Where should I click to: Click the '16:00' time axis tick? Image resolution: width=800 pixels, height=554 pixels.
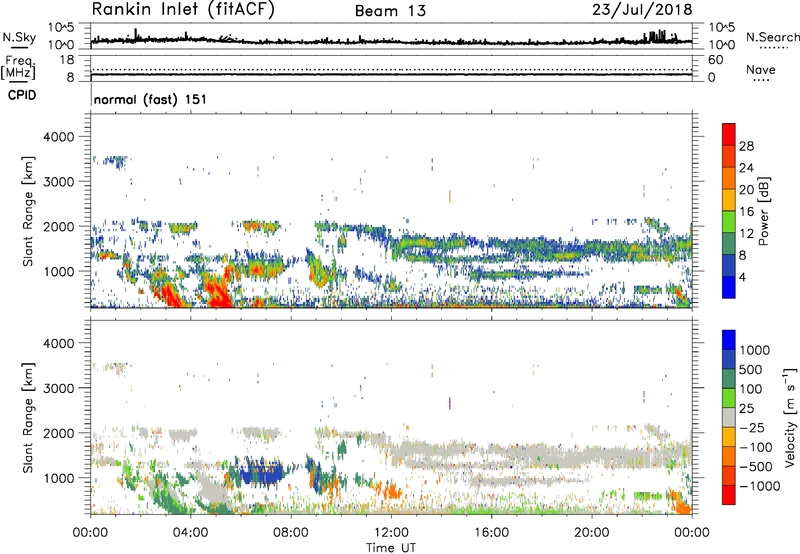pos(491,533)
